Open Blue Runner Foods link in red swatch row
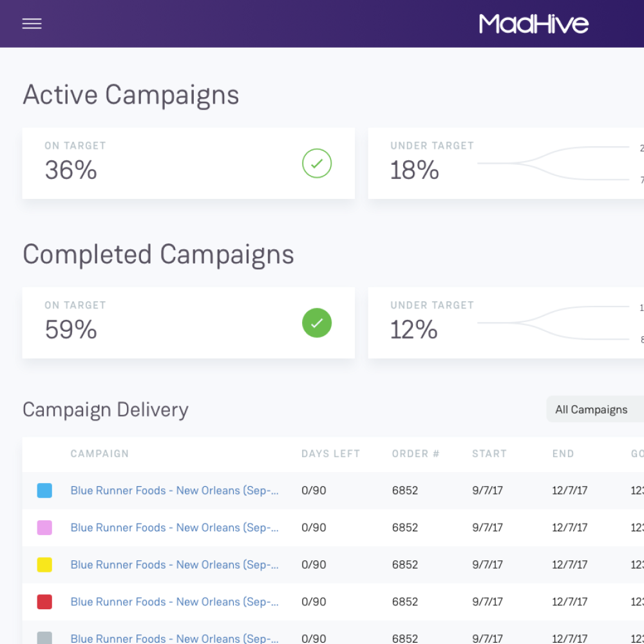The image size is (644, 644). pyautogui.click(x=174, y=602)
